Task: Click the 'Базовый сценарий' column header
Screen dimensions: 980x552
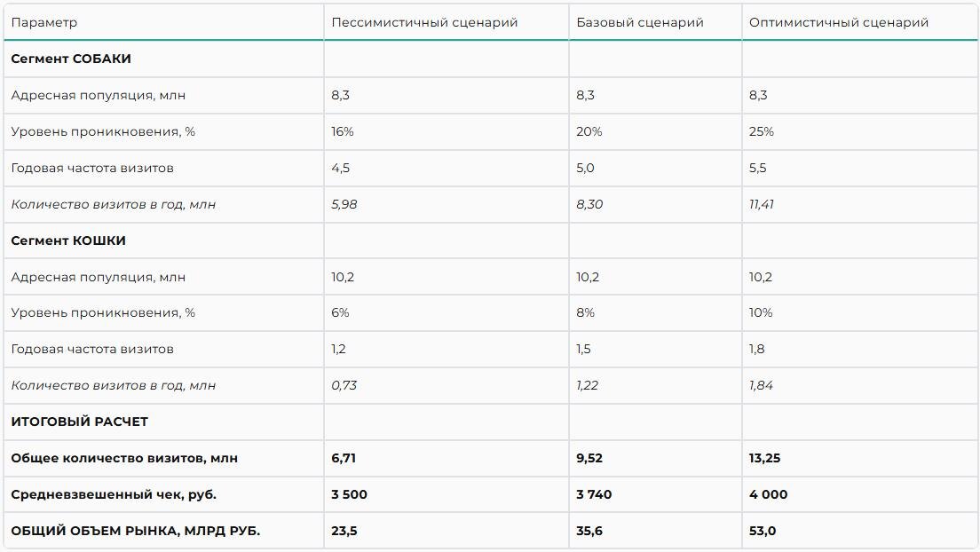Action: click(x=639, y=22)
